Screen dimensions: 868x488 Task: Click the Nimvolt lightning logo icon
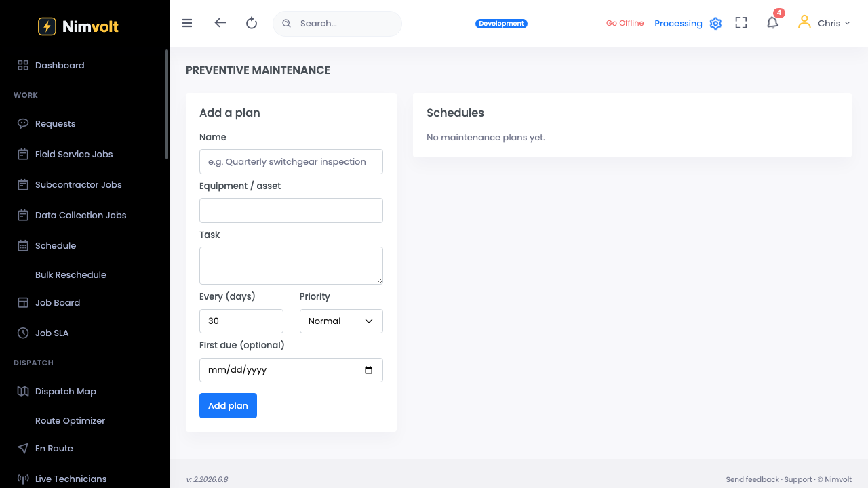point(47,26)
